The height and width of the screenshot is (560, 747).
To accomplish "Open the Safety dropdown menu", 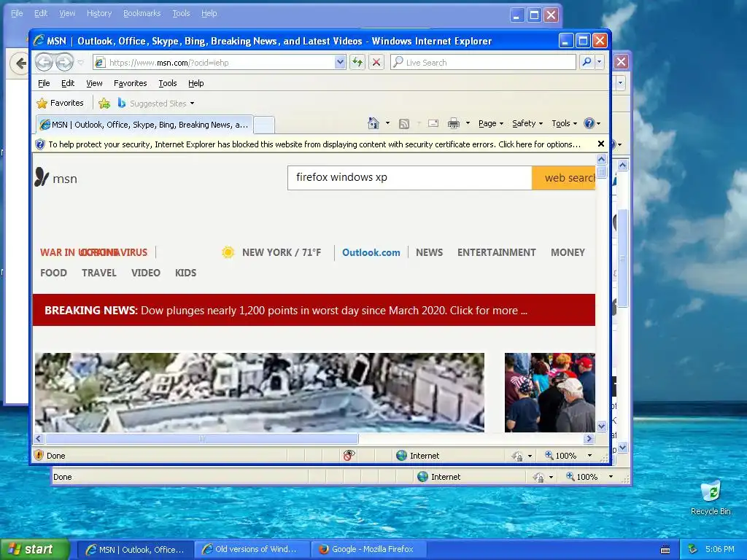I will click(527, 123).
